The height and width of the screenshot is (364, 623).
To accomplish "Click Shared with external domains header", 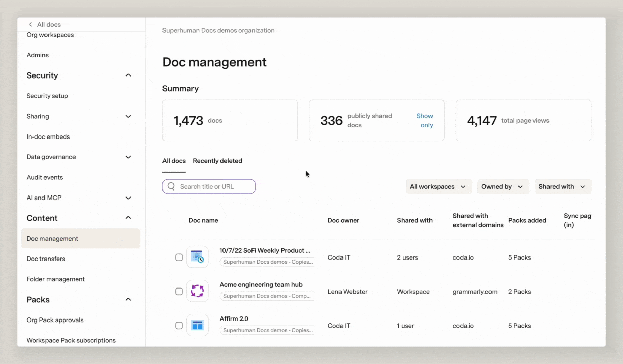I will click(x=478, y=220).
